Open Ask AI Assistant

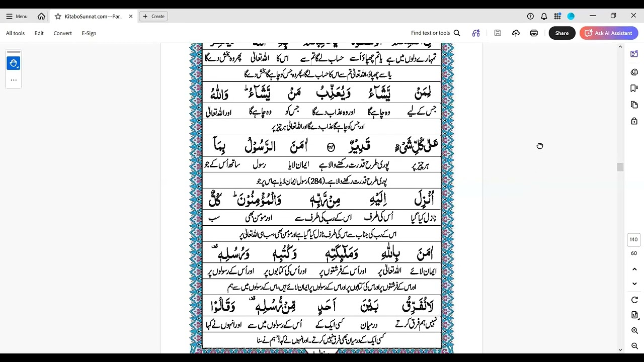(x=609, y=33)
